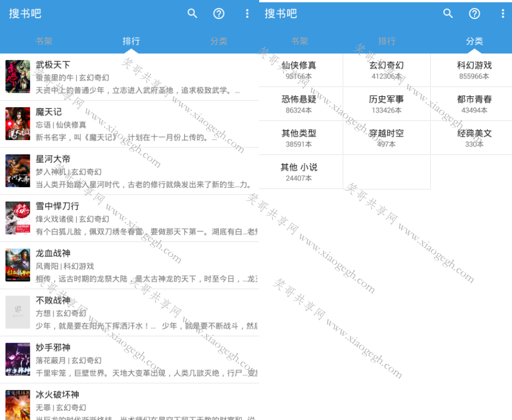Select count 24407本 under 其他 小说
Screen dimensions: 512x420
pos(299,178)
